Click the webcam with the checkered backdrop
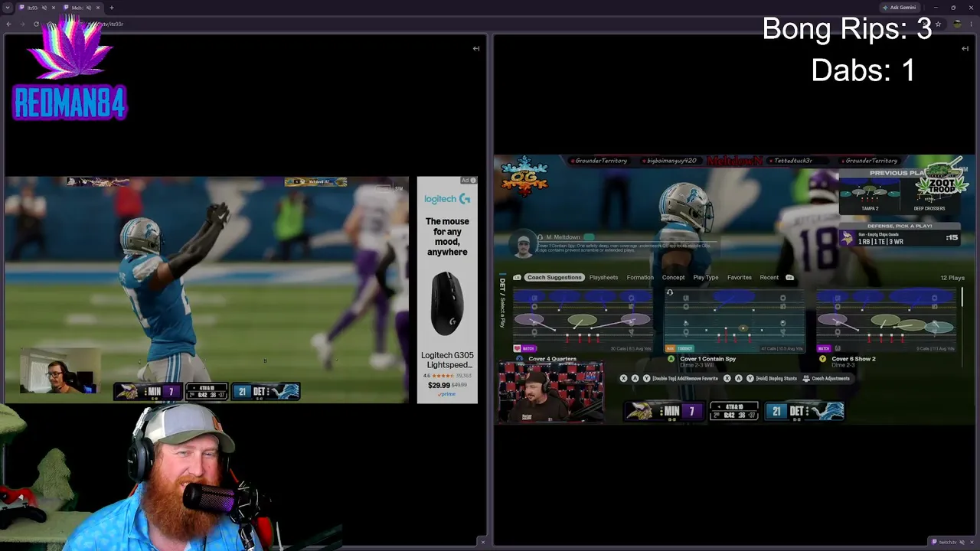 (x=550, y=392)
